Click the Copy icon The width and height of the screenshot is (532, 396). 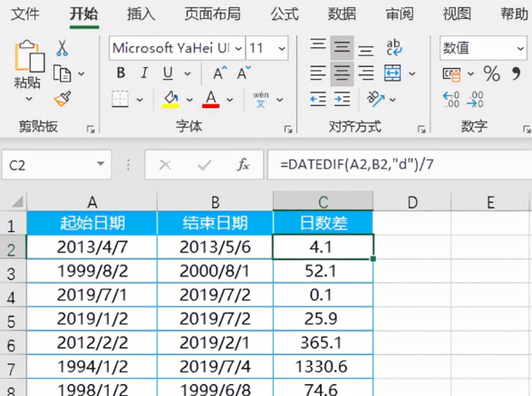[62, 74]
